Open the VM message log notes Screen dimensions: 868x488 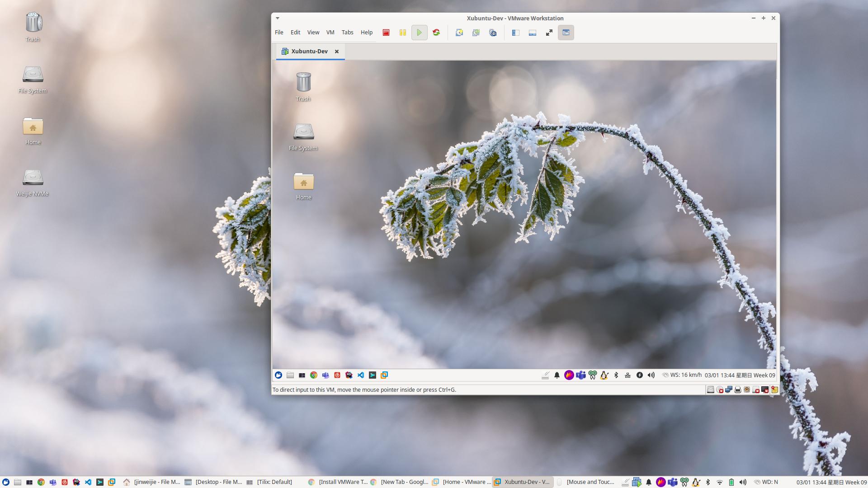pyautogui.click(x=774, y=389)
